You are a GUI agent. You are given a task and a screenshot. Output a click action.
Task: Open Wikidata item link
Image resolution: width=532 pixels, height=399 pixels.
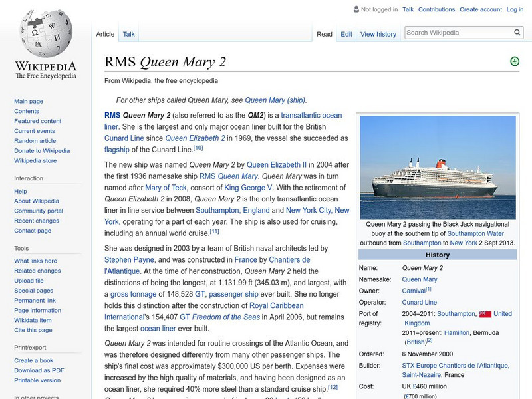coord(33,320)
